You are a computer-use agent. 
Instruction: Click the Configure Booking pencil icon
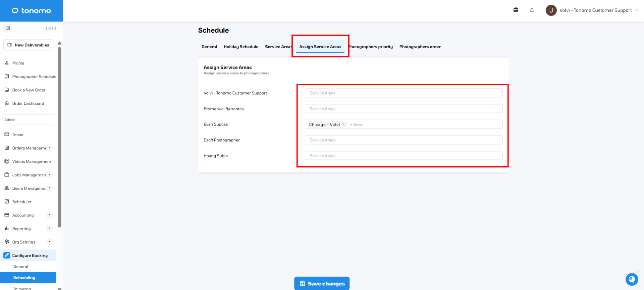click(7, 255)
